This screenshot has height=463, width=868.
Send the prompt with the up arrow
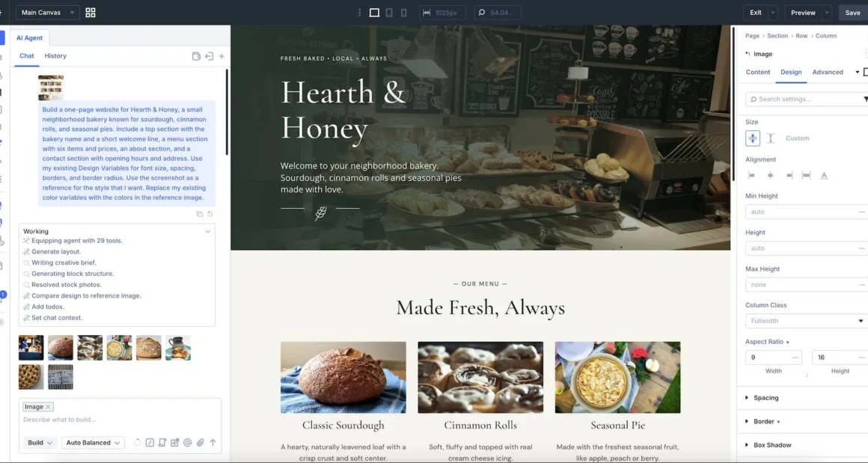213,443
